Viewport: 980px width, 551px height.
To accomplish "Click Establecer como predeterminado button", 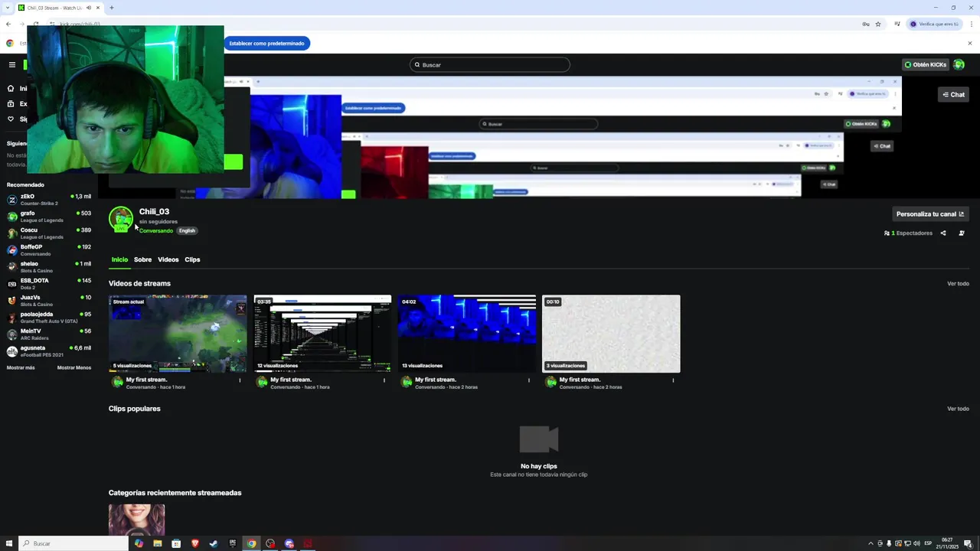I will pos(267,43).
